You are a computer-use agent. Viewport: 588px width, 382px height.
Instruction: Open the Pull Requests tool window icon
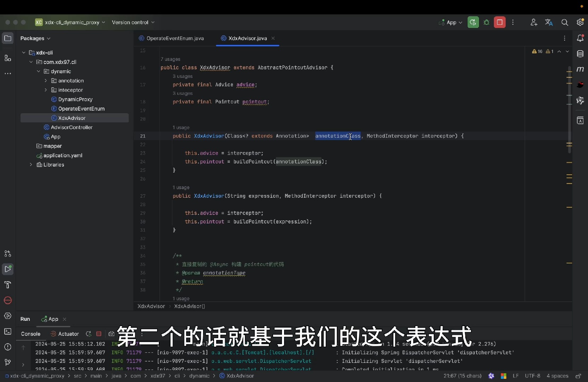[7, 254]
